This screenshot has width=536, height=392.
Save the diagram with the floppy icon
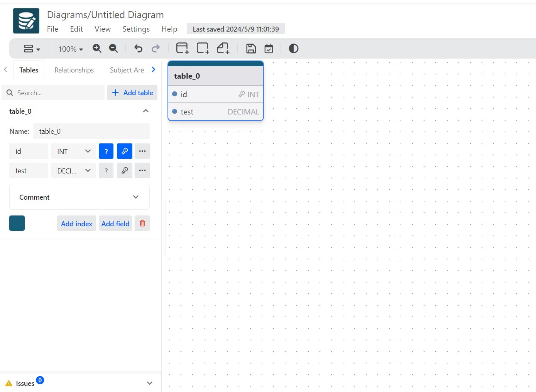[251, 49]
